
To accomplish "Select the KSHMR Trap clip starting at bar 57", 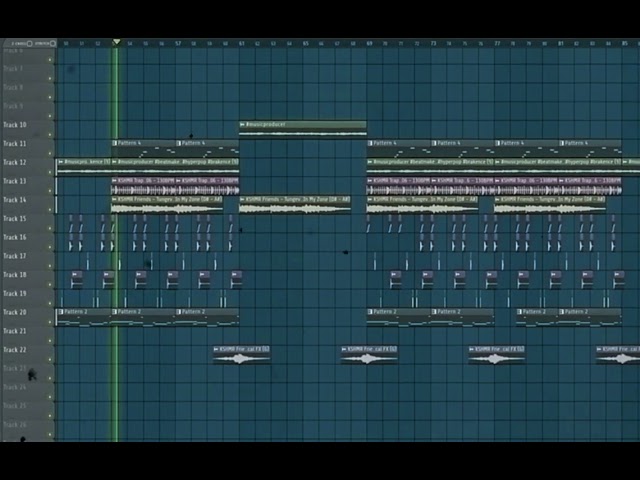I will click(x=207, y=186).
